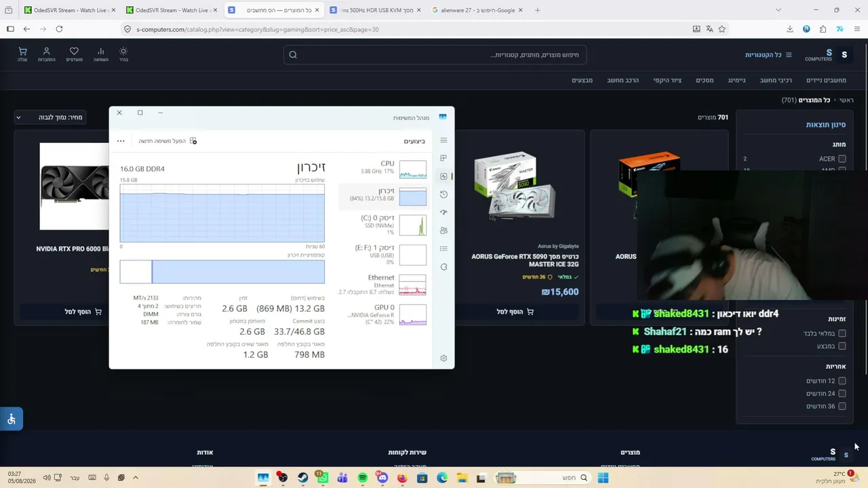Select the Performance page icon in Task Manager
The height and width of the screenshot is (488, 868).
[443, 176]
